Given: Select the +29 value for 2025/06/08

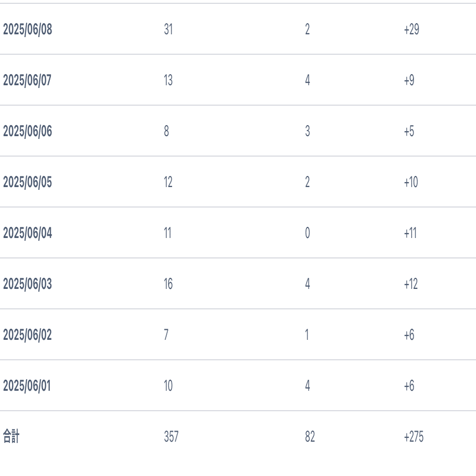Looking at the screenshot, I should pyautogui.click(x=411, y=29).
